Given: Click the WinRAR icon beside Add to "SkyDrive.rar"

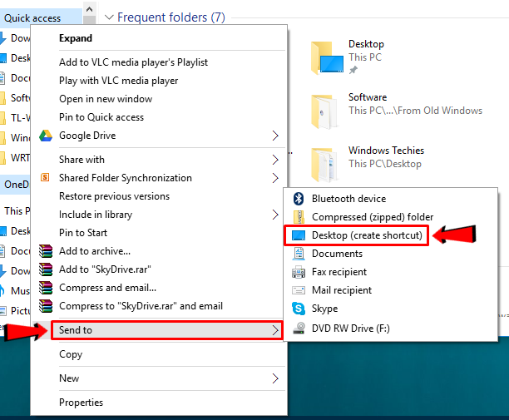Looking at the screenshot, I should pos(46,269).
